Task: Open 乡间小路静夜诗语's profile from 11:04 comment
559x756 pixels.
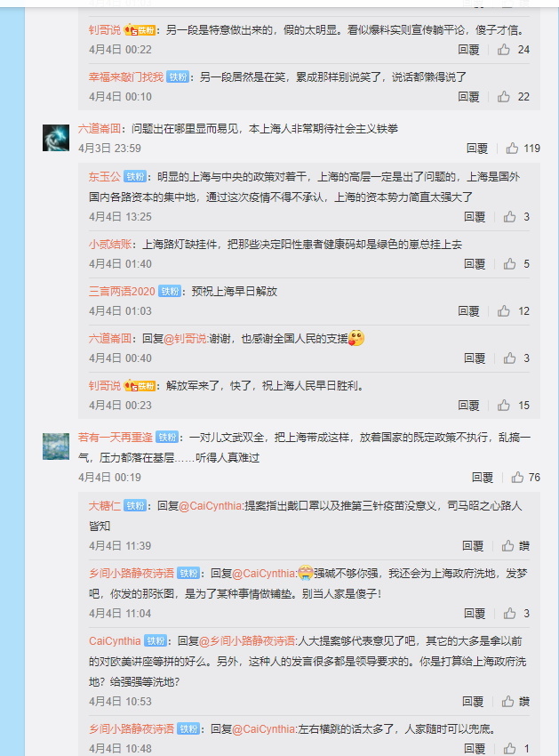Action: coord(132,574)
